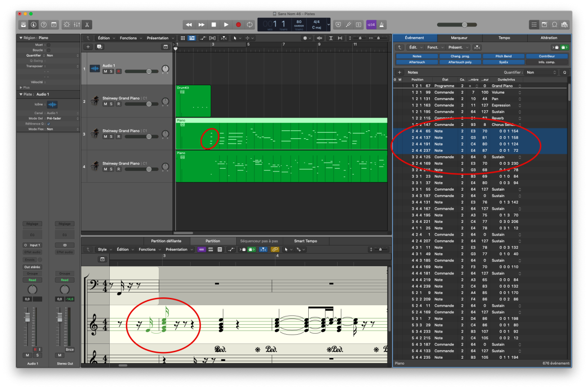The image size is (588, 389).
Task: Stop playback
Action: pyautogui.click(x=214, y=24)
